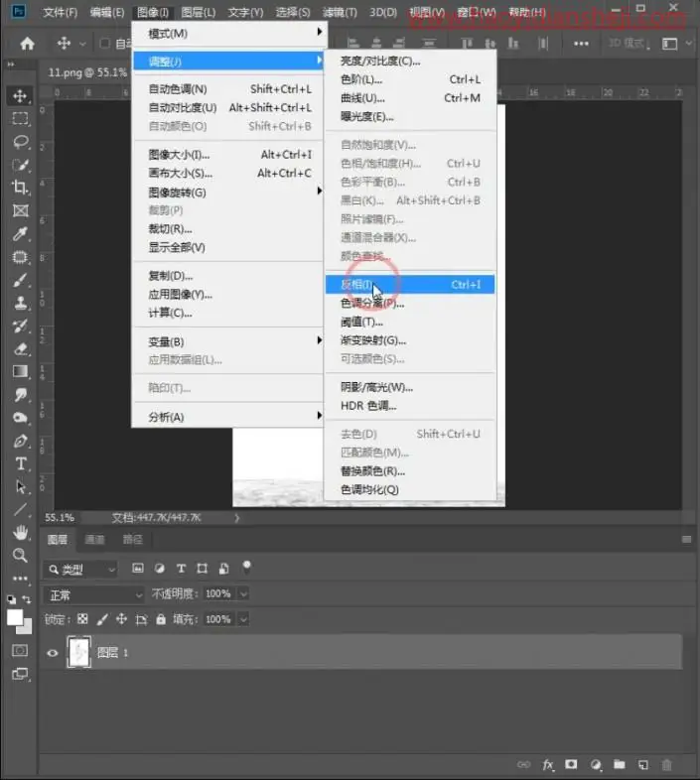Select the History Brush tool
The width and height of the screenshot is (700, 780).
click(20, 325)
